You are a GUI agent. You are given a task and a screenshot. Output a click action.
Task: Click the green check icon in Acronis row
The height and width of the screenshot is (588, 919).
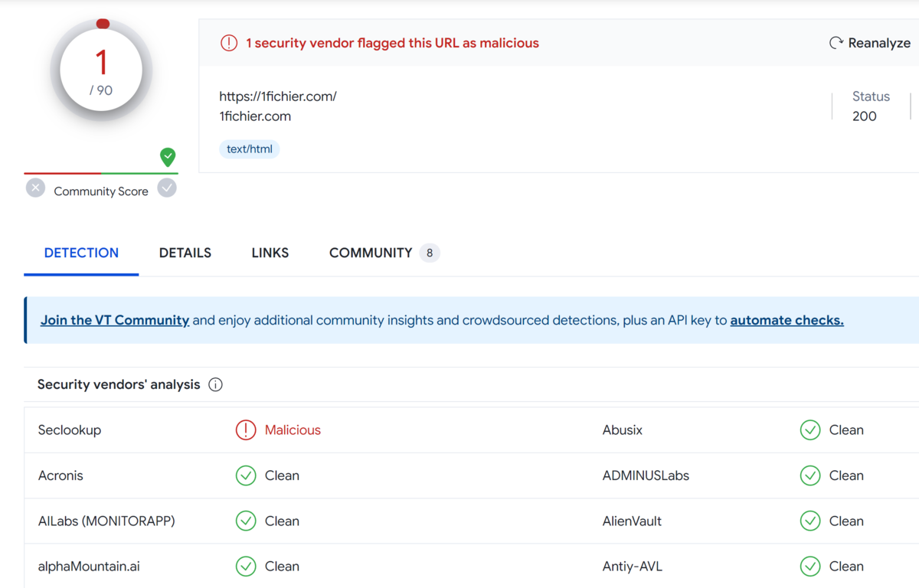click(246, 475)
